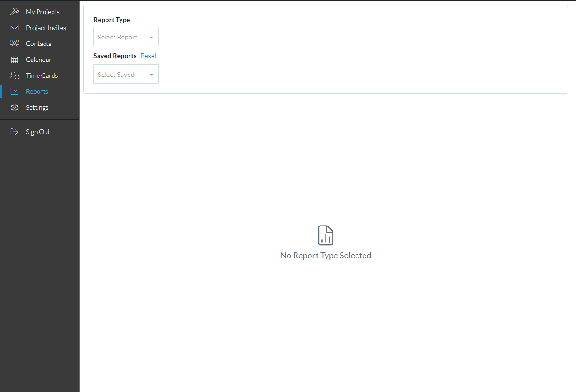
Task: Click the calendar grid icon in sidebar
Action: (x=15, y=60)
